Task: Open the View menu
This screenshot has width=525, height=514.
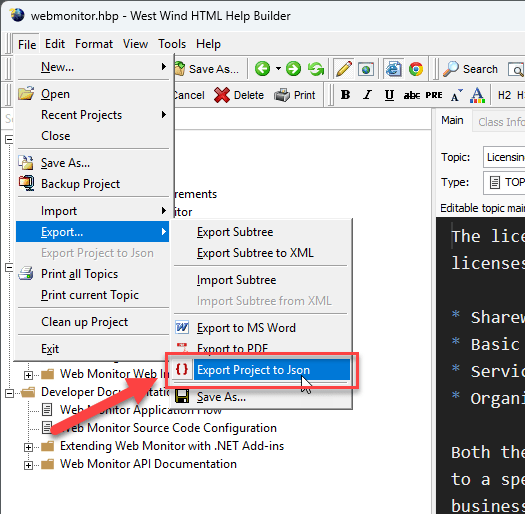Action: point(135,44)
